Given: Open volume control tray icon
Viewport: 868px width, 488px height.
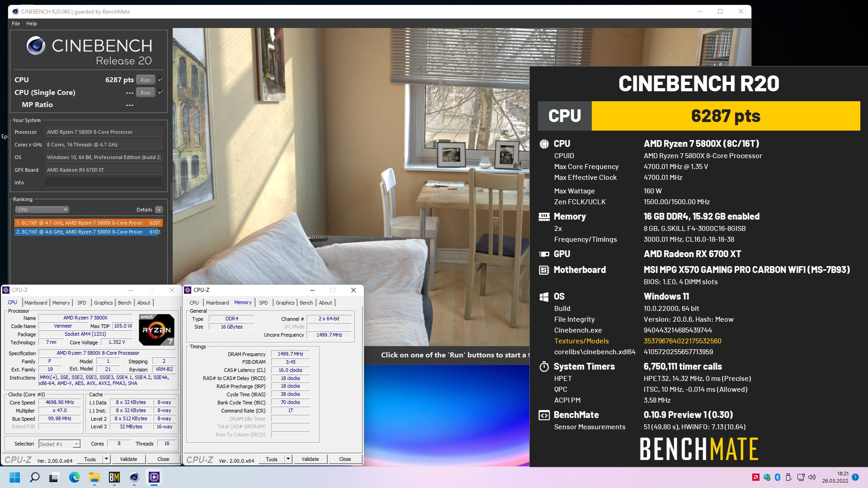Looking at the screenshot, I should [812, 477].
